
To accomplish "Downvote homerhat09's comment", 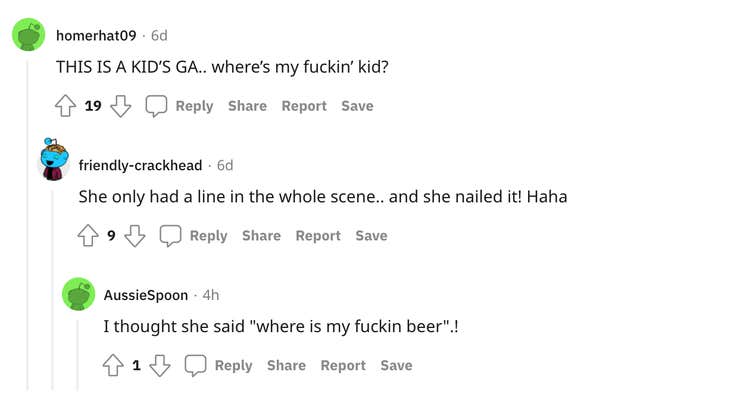I will point(121,106).
